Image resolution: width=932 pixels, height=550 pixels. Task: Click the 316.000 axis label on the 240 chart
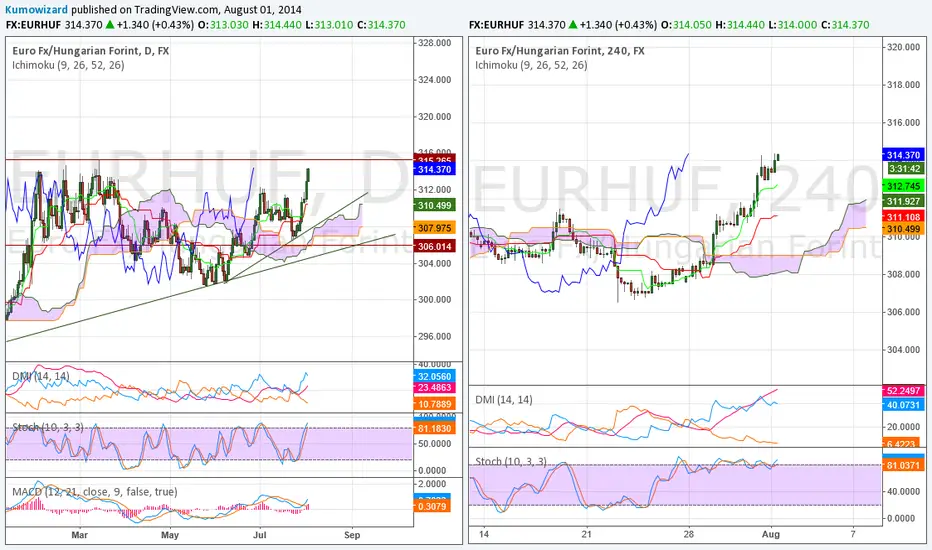[x=903, y=123]
